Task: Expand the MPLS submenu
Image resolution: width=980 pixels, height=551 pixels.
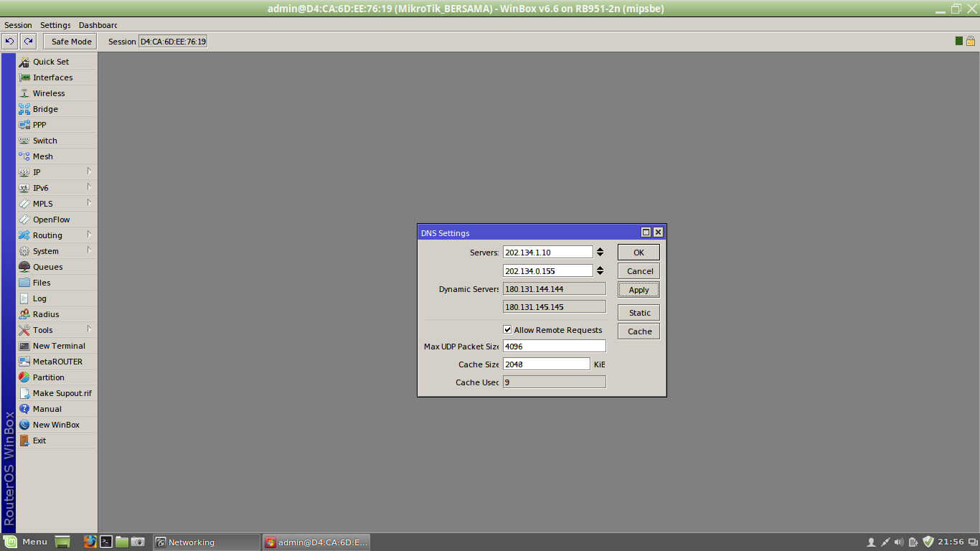Action: pos(57,204)
